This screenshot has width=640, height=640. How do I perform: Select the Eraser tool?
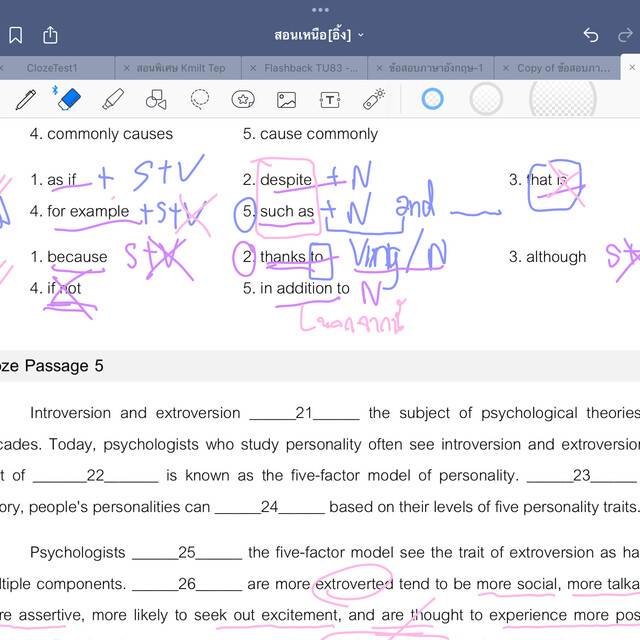tap(68, 99)
